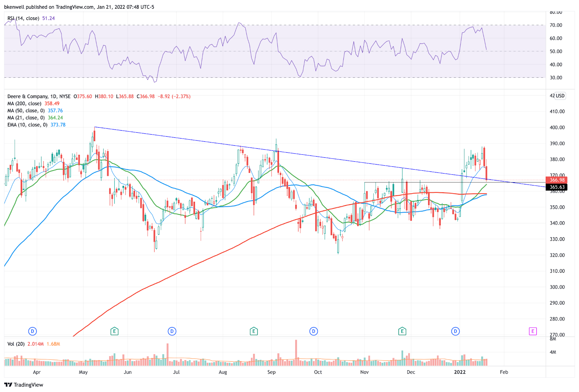Click the volume value 2.014M

[x=35, y=344]
